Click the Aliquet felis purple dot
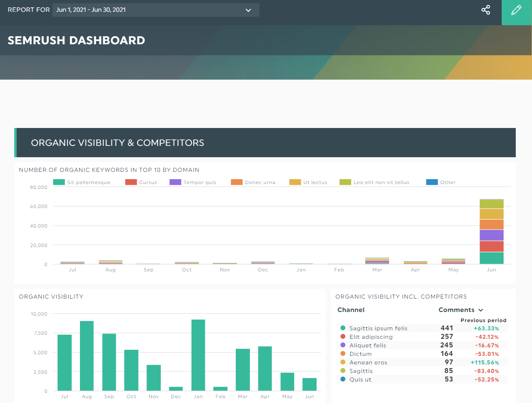The height and width of the screenshot is (403, 532). pyautogui.click(x=343, y=345)
